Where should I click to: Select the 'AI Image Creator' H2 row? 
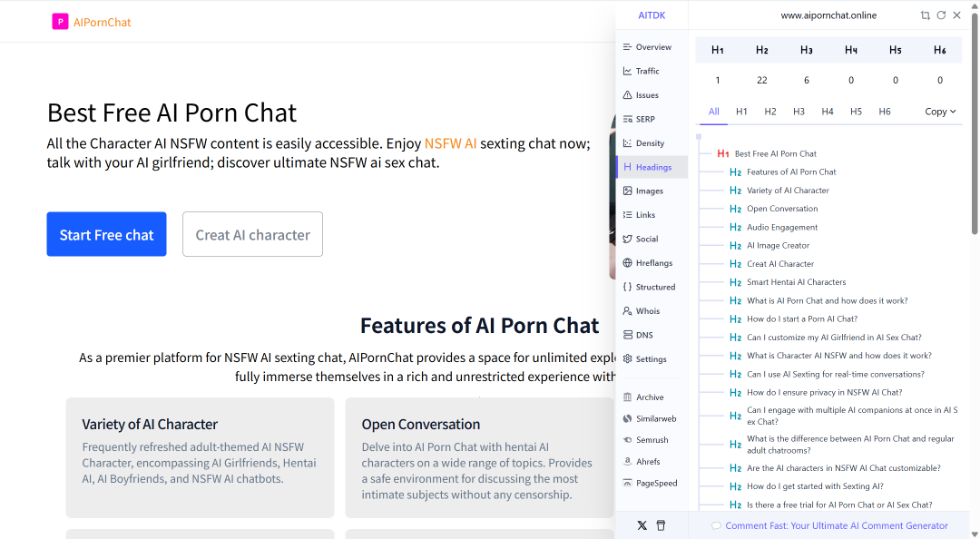tap(769, 246)
